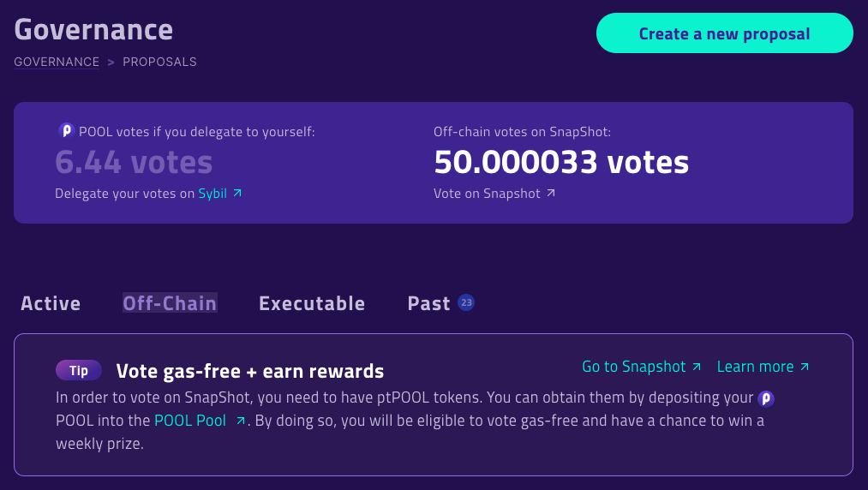
Task: Click the arrow icon beside Go to Snapshot
Action: pyautogui.click(x=697, y=367)
